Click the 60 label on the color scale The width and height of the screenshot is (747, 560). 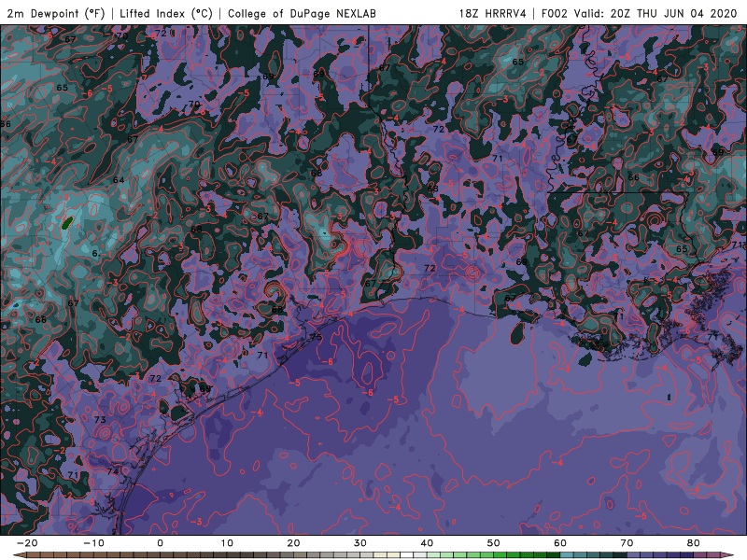tap(560, 543)
